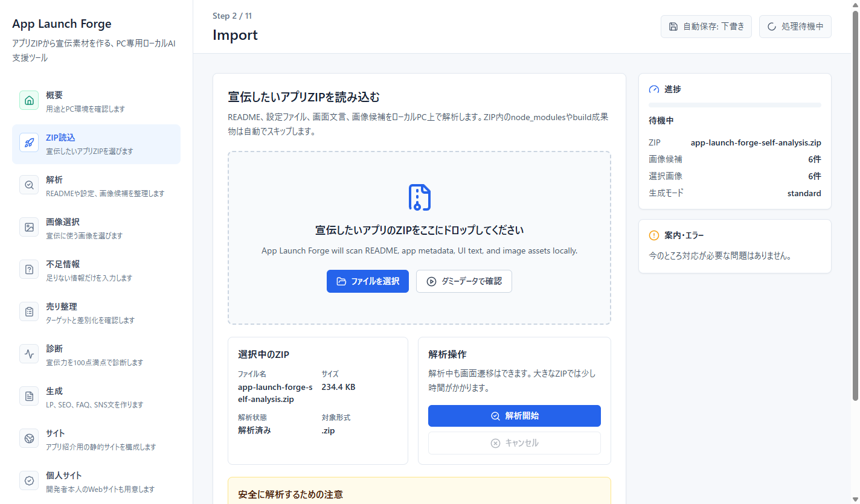Image resolution: width=860 pixels, height=504 pixels.
Task: Click the 解析済み status value
Action: tap(254, 430)
